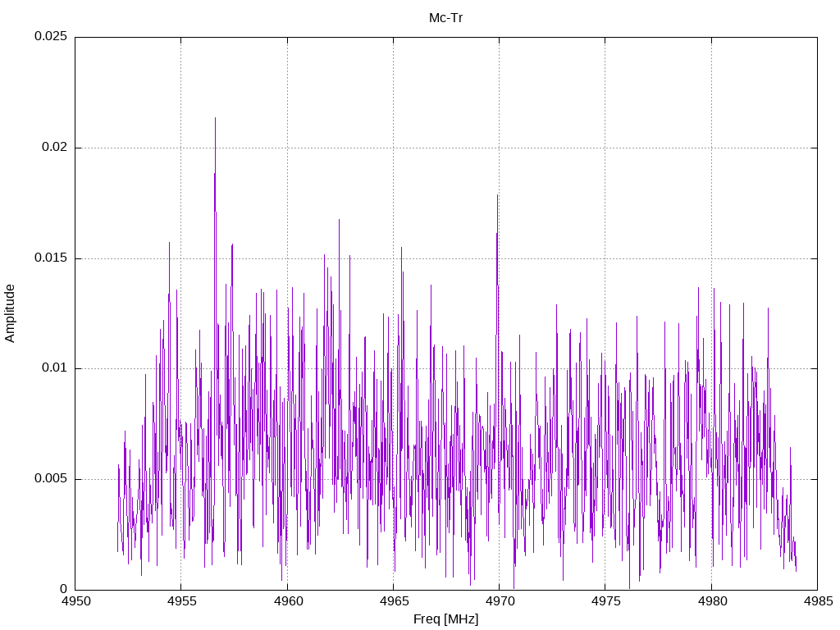Image resolution: width=840 pixels, height=630 pixels.
Task: Click the 0.025 y-axis tick label
Action: [x=51, y=36]
